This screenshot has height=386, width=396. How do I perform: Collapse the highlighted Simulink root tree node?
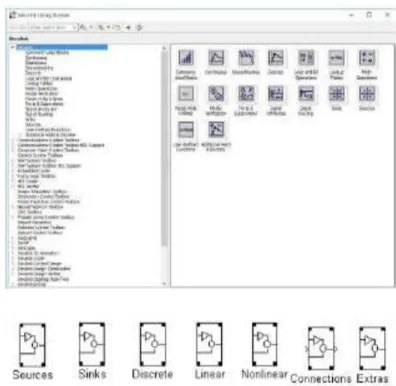(x=13, y=47)
